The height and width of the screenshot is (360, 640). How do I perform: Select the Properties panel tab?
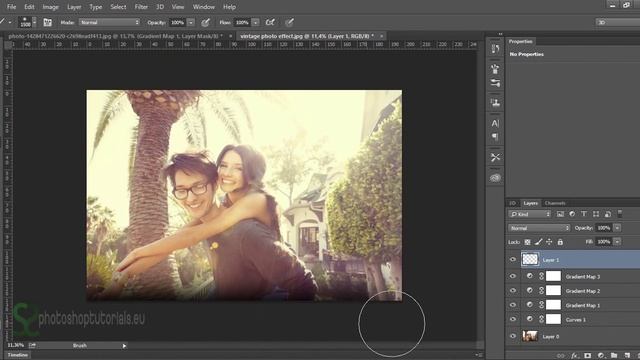click(x=520, y=41)
